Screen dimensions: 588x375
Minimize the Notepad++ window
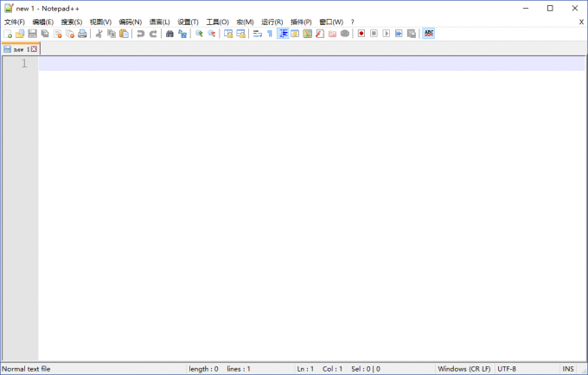pyautogui.click(x=526, y=9)
